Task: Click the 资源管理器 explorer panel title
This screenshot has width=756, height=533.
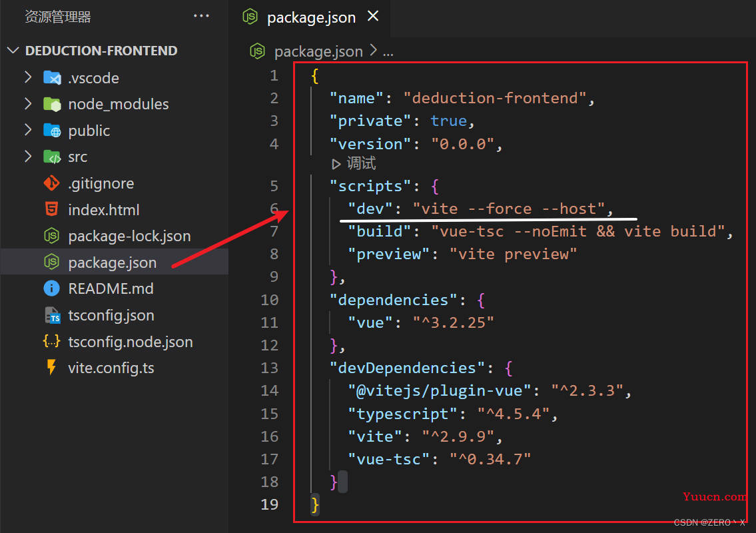Action: click(58, 17)
